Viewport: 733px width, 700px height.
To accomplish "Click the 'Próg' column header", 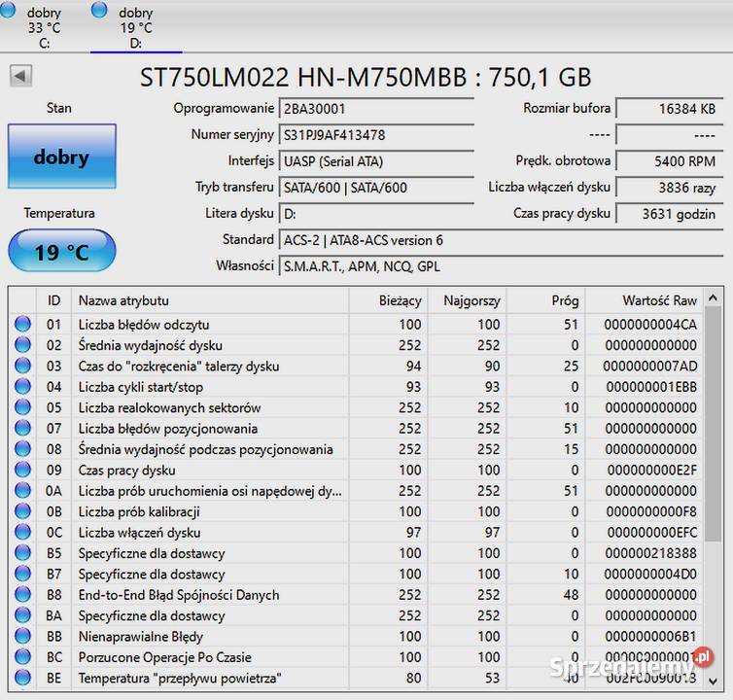I will point(545,300).
